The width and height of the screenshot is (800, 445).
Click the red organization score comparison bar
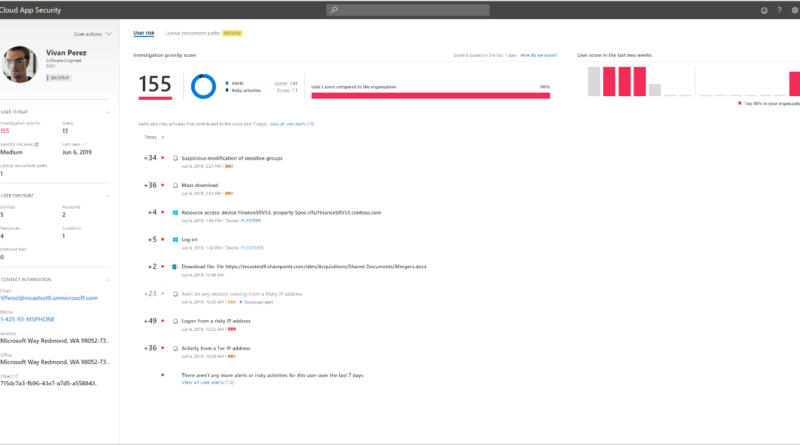(x=431, y=95)
